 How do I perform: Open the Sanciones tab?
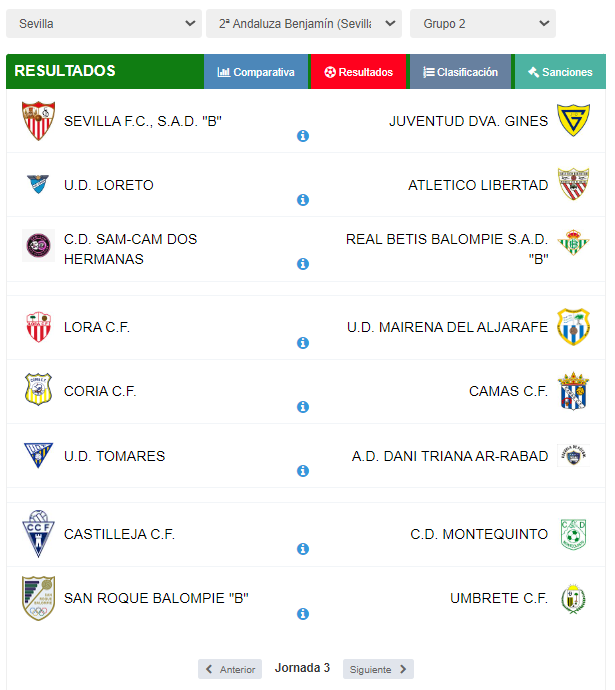tap(560, 72)
